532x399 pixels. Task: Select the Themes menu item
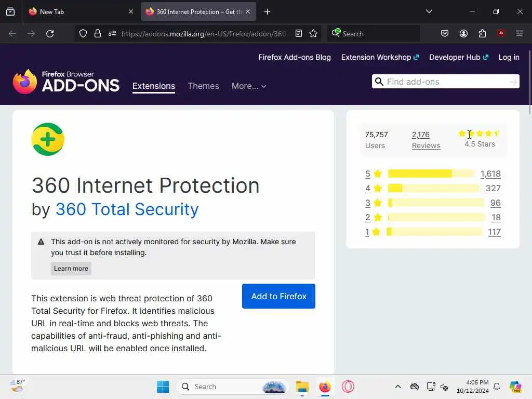pos(203,86)
